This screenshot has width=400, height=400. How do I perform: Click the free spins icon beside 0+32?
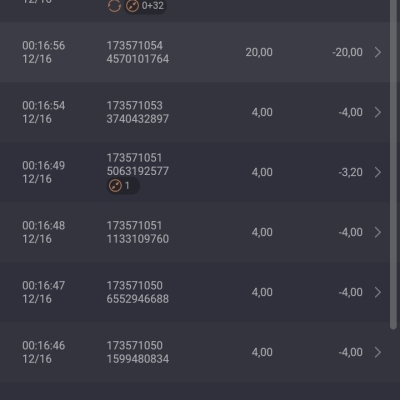(x=132, y=6)
